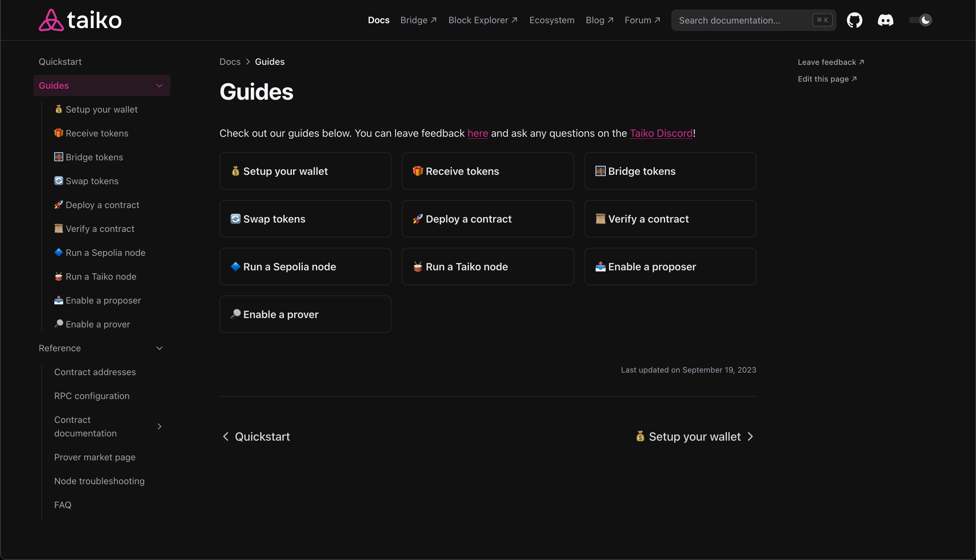Open the Bridge nav link
Screen dimensions: 976x560
pos(419,20)
